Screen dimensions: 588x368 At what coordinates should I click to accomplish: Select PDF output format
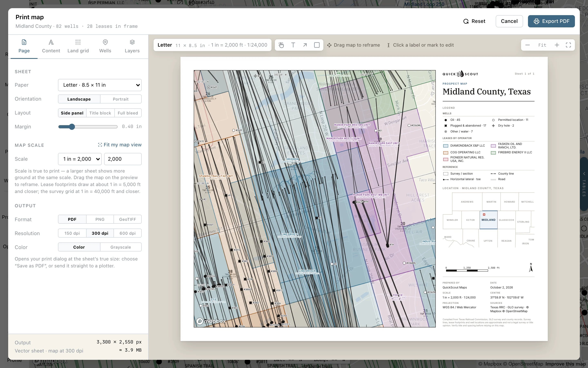pos(72,219)
